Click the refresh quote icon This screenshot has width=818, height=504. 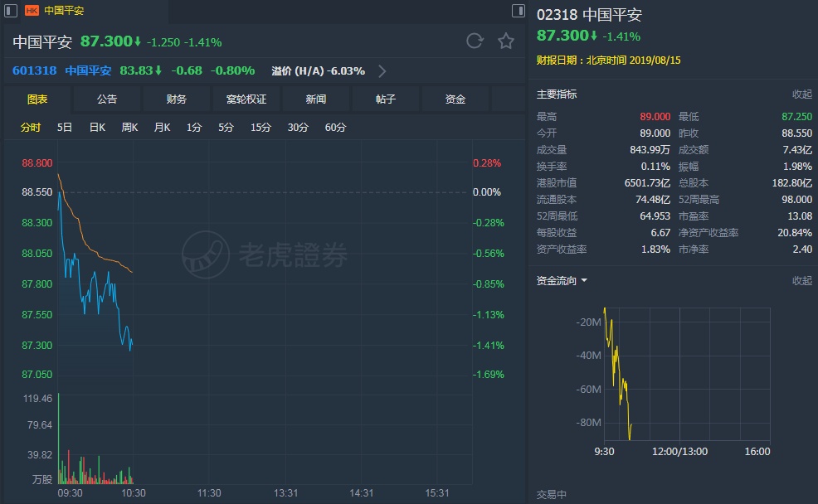pos(475,41)
